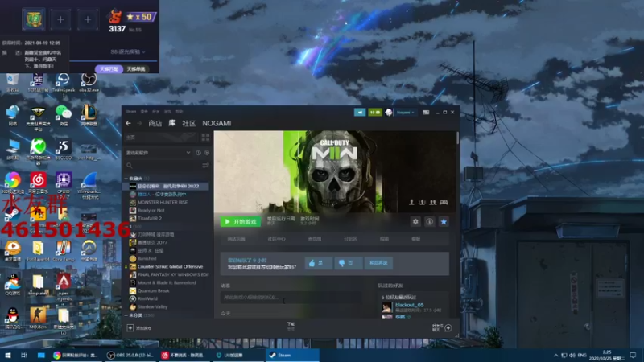Open friends and chat icon
This screenshot has width=644, height=362.
(448, 327)
